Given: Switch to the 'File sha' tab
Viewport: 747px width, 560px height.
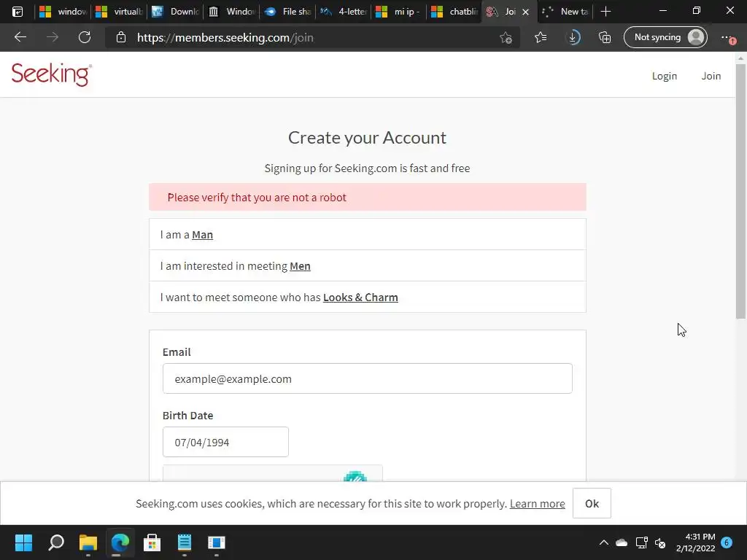Looking at the screenshot, I should (x=287, y=12).
